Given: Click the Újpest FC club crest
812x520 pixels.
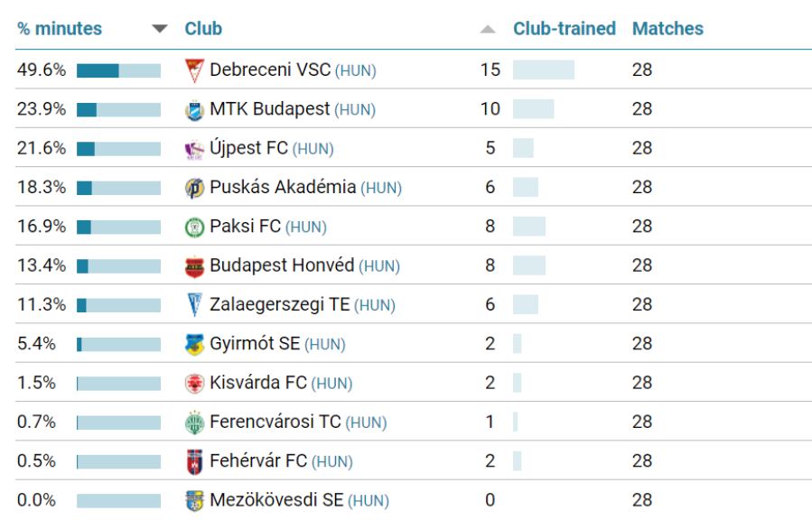Looking at the screenshot, I should (194, 149).
